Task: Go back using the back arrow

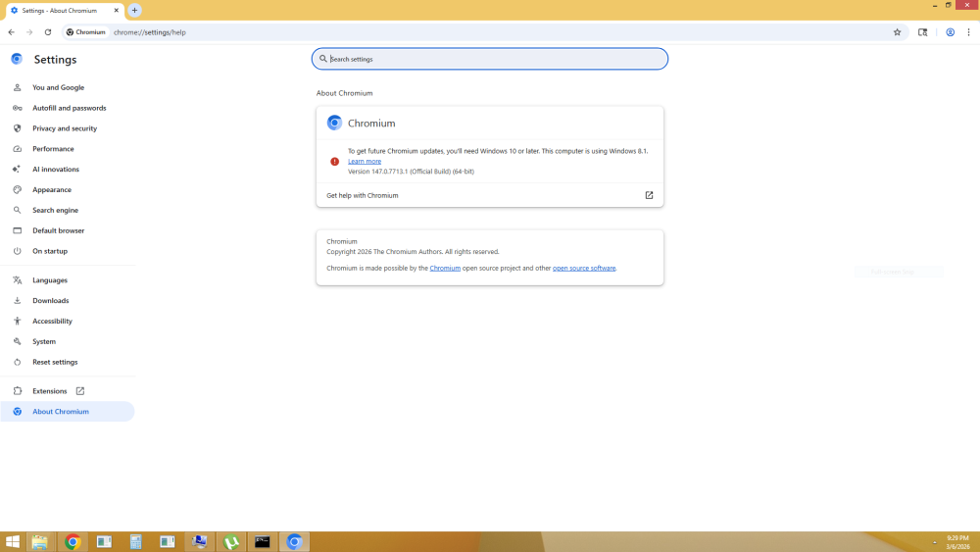Action: [x=11, y=32]
